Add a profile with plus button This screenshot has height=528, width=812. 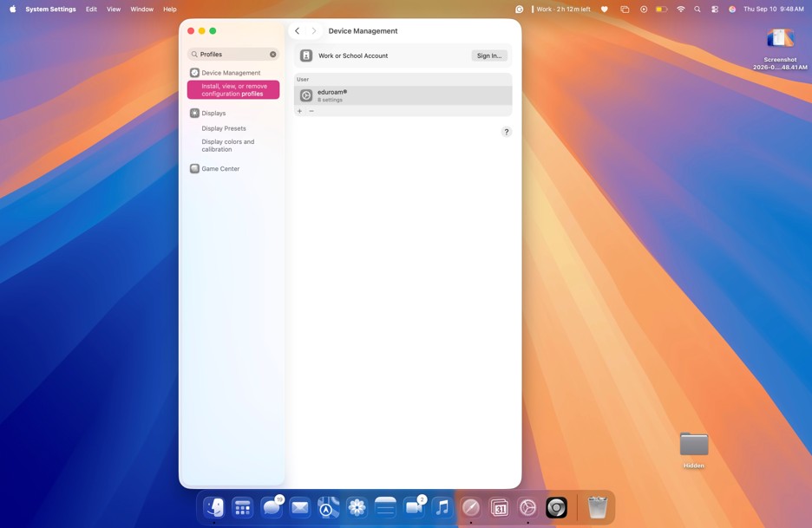tap(300, 111)
